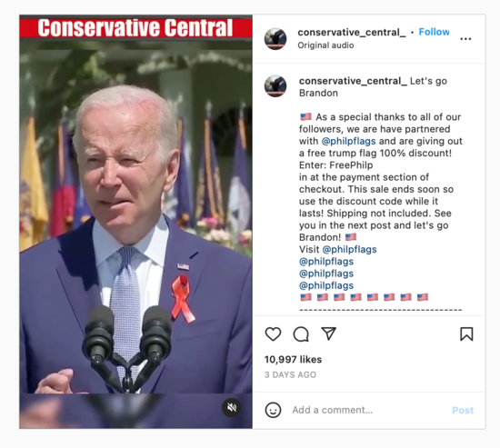Screen dimensions: 500x448
Task: Save post with bookmark icon
Action: (466, 334)
